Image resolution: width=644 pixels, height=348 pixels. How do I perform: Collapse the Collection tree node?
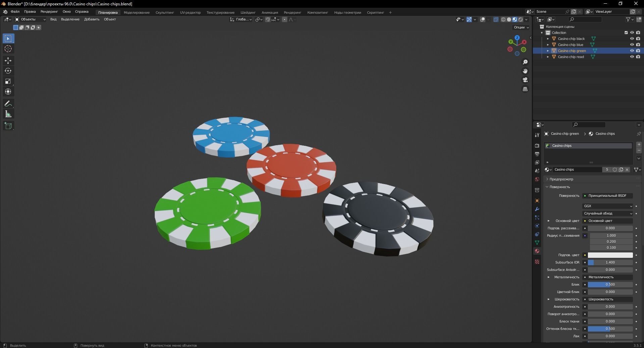542,33
